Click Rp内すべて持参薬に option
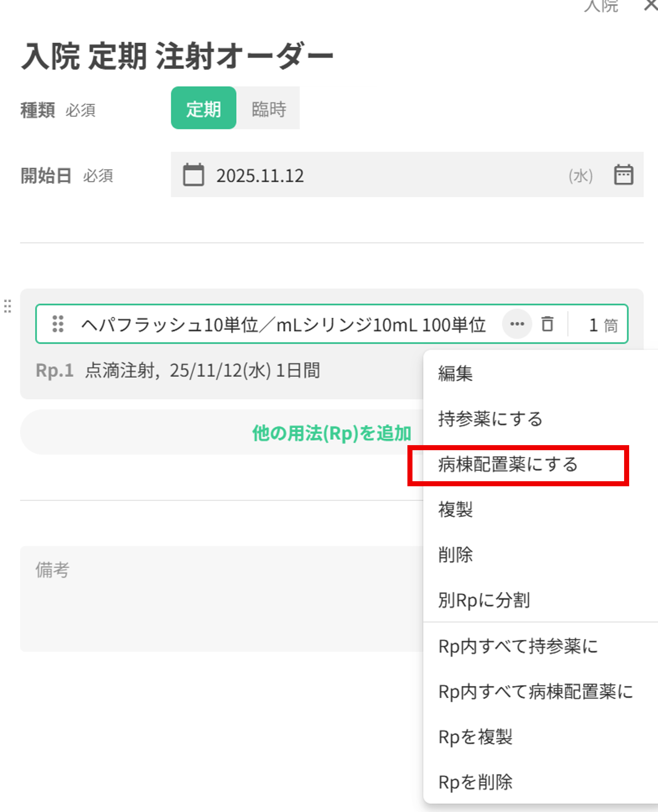Screen dimensions: 658x812 pyautogui.click(x=518, y=646)
